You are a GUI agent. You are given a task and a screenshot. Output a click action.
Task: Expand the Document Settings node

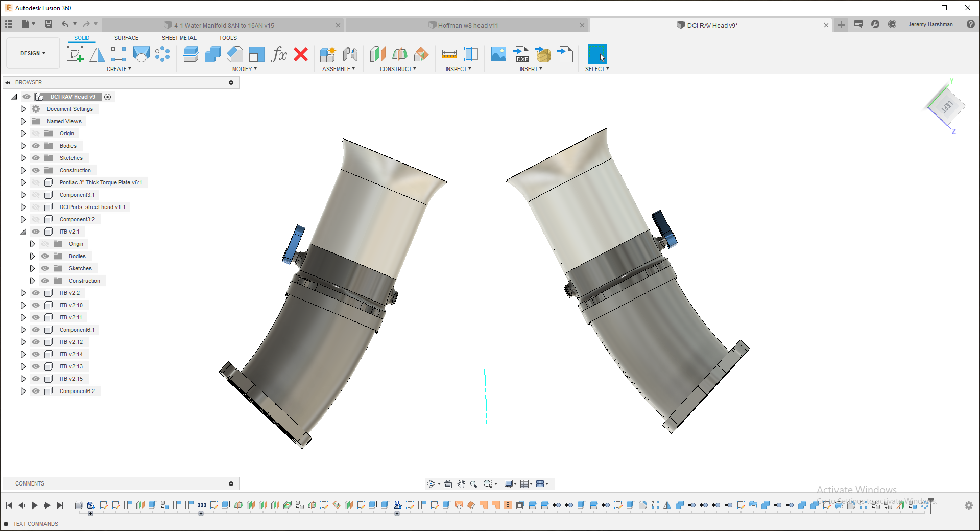pos(23,109)
